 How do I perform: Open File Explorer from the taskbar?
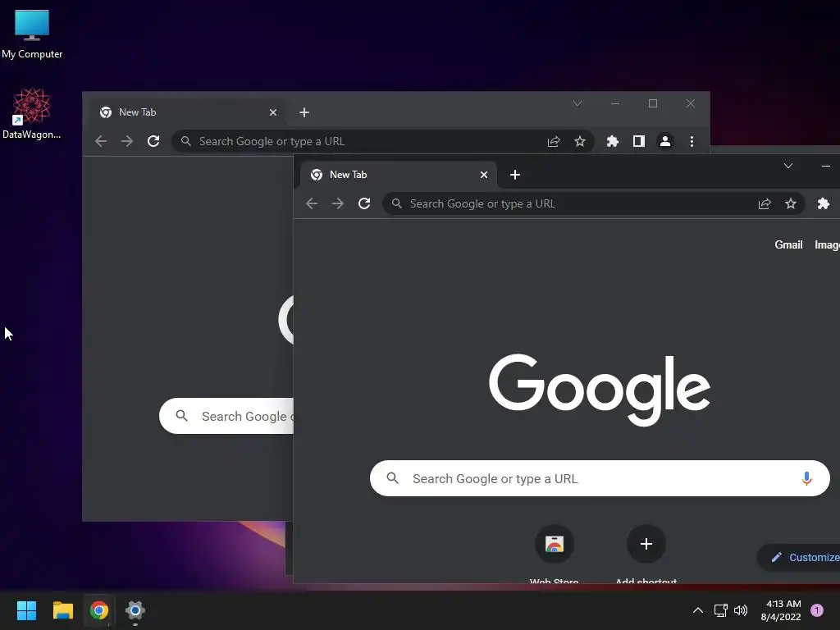click(x=62, y=610)
